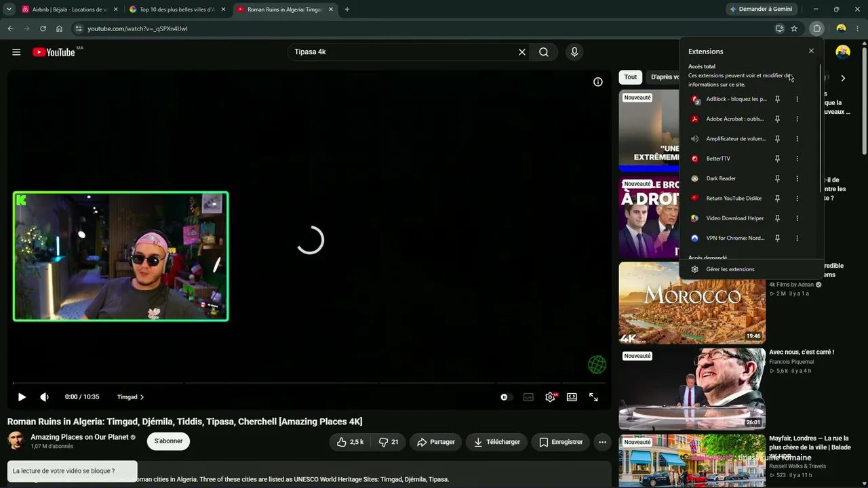The width and height of the screenshot is (868, 488).
Task: Open more options for Dark Reader
Action: (797, 178)
